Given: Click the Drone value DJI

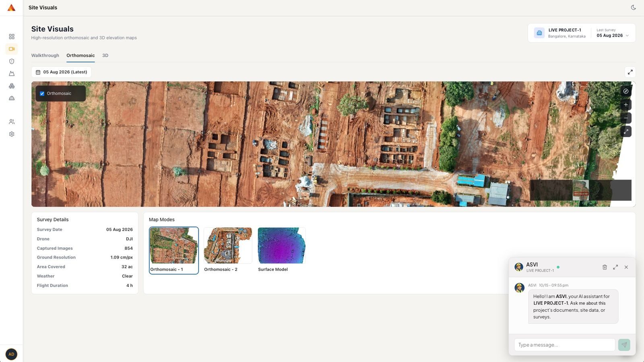Looking at the screenshot, I should click(x=129, y=239).
